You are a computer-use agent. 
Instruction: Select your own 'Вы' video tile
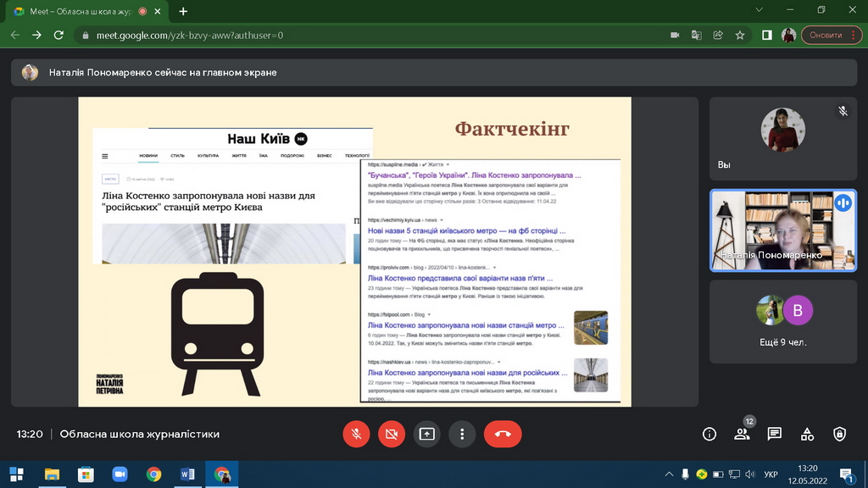click(x=783, y=139)
